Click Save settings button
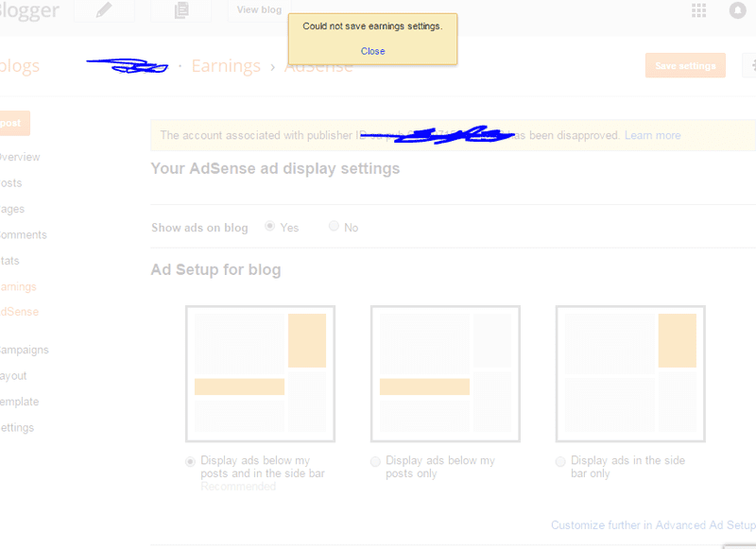Image resolution: width=756 pixels, height=549 pixels. point(685,65)
